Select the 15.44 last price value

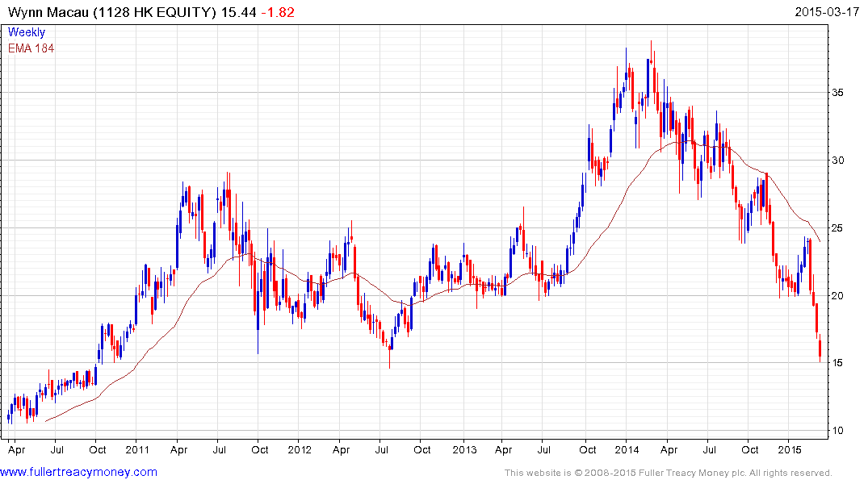(x=238, y=12)
